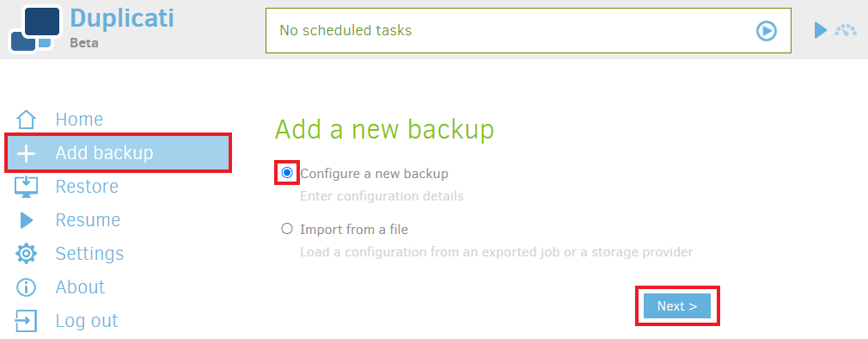This screenshot has width=868, height=339.
Task: Click the circled play button in scheduled tasks box
Action: (x=766, y=30)
